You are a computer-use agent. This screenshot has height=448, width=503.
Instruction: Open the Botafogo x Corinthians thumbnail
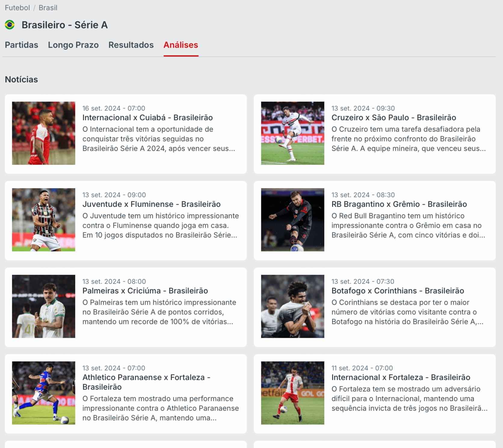pyautogui.click(x=293, y=306)
